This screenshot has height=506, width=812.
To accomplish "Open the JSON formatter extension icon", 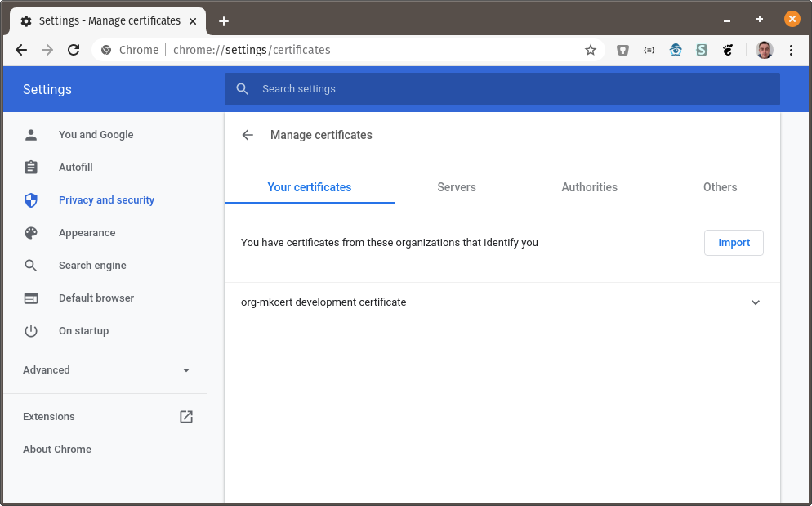I will click(x=649, y=50).
